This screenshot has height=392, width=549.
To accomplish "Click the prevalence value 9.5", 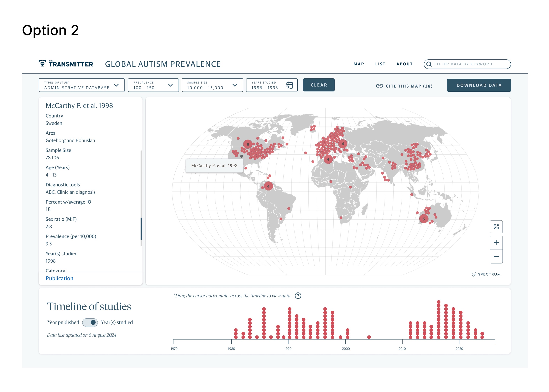I will tap(48, 244).
